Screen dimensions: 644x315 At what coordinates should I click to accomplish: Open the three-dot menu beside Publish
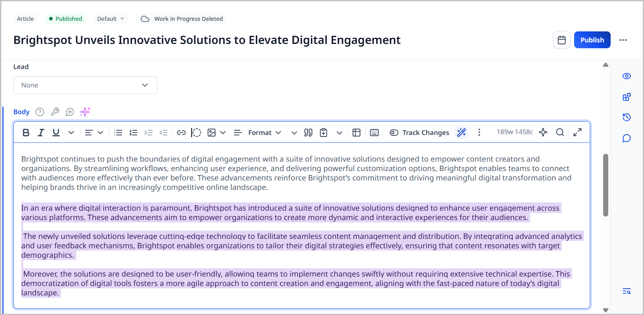point(623,40)
